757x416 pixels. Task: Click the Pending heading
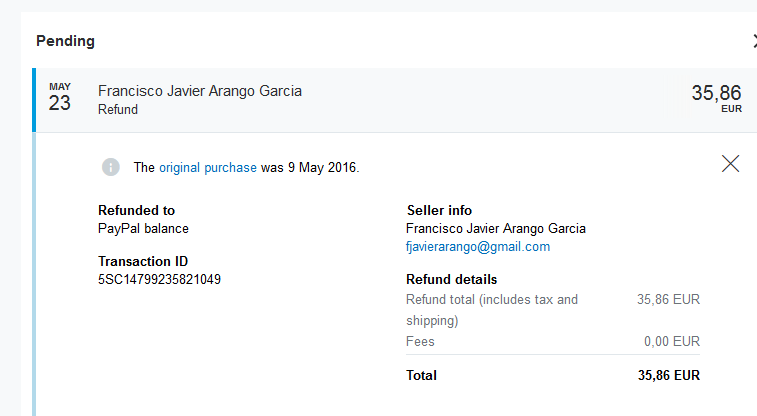[x=65, y=41]
